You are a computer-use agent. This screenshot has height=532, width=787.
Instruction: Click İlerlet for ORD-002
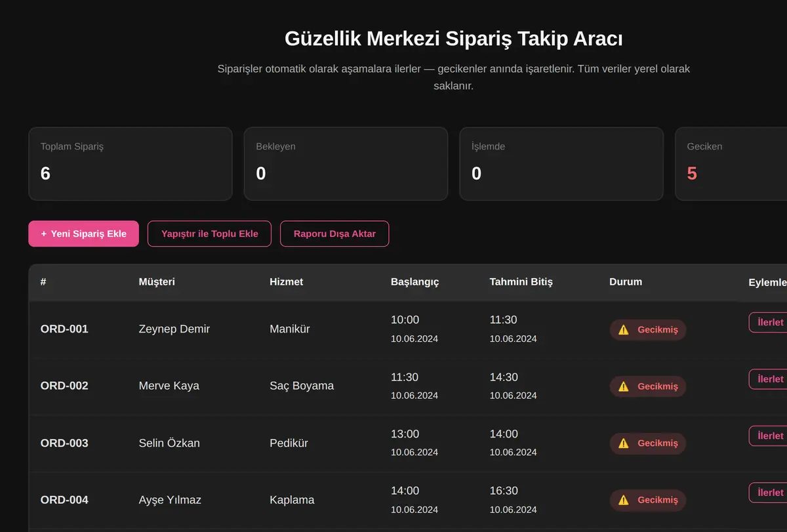coord(769,379)
